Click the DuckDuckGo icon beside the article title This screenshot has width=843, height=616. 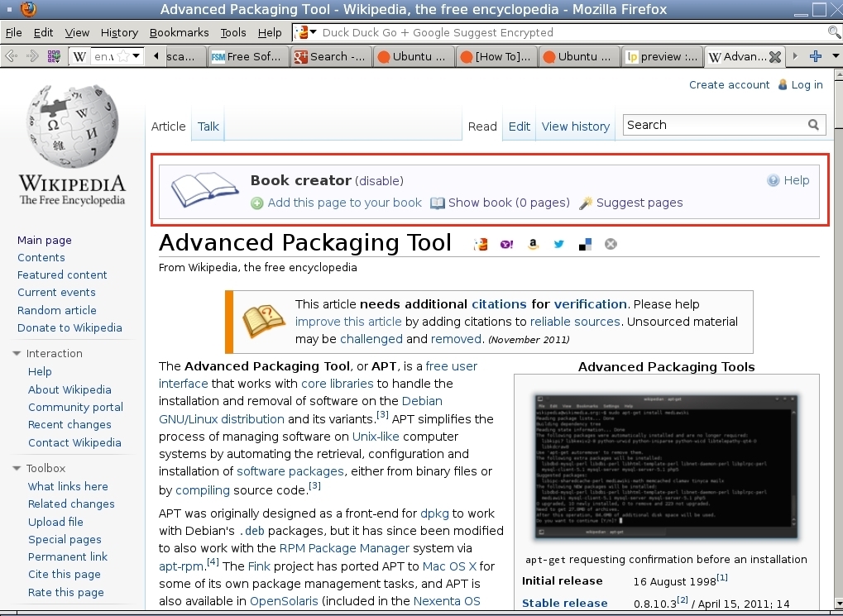pos(480,245)
